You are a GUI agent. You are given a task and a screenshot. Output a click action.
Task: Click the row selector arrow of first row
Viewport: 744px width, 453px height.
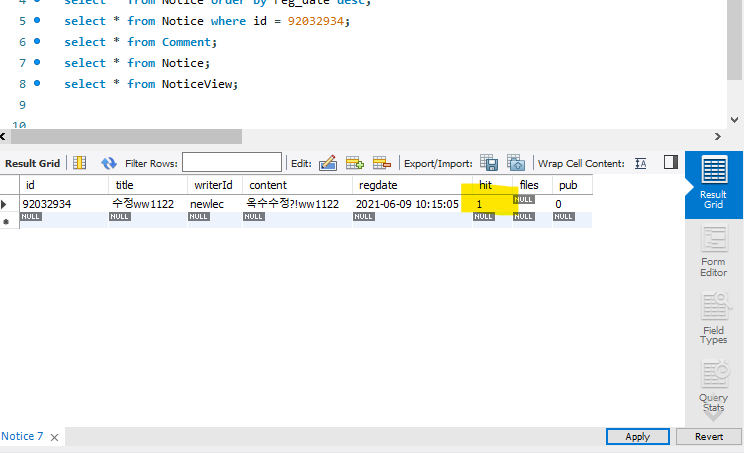5,204
